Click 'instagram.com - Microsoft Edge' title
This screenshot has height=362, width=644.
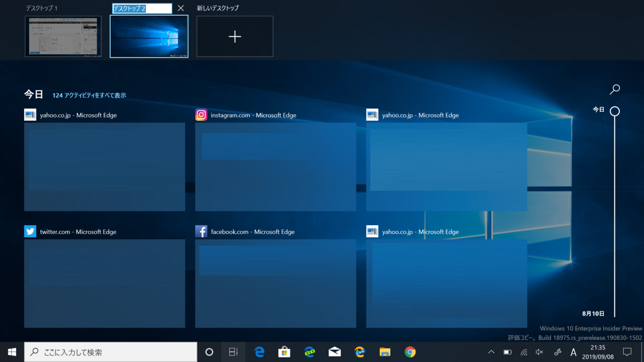click(253, 115)
